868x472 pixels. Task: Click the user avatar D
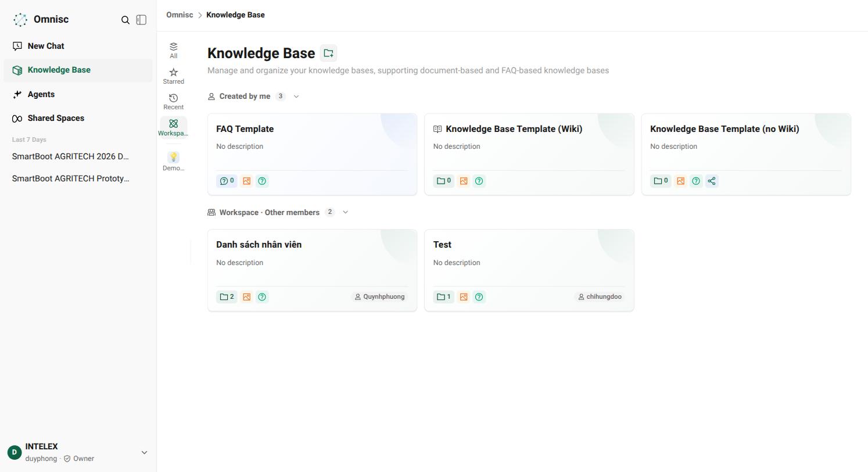[x=15, y=452]
